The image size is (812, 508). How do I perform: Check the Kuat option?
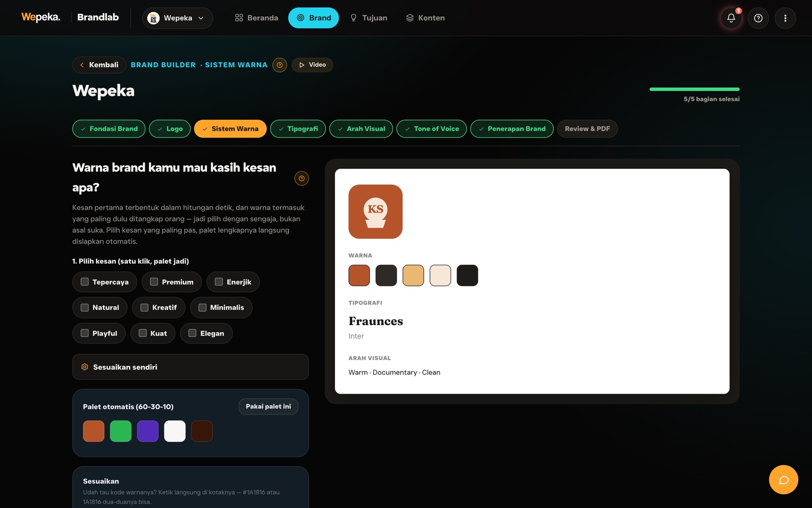(153, 333)
